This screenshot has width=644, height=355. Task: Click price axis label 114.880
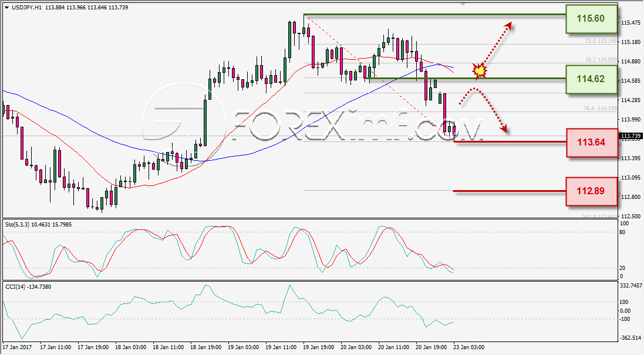(631, 62)
